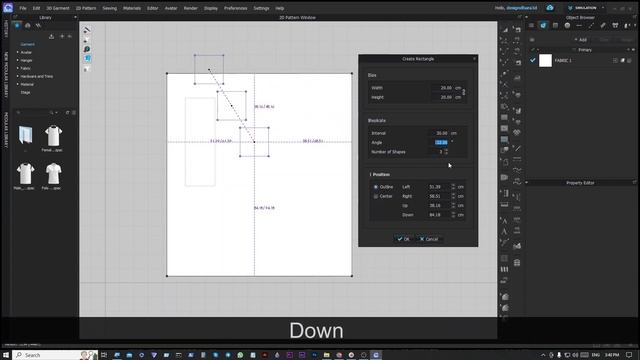
Task: Click the Library home tab icon
Action: pyautogui.click(x=17, y=25)
